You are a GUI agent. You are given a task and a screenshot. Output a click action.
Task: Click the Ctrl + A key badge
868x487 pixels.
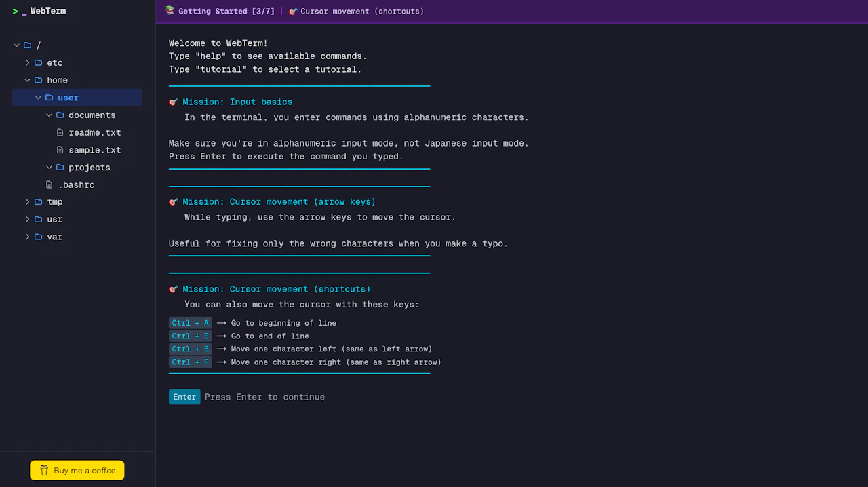click(x=191, y=323)
